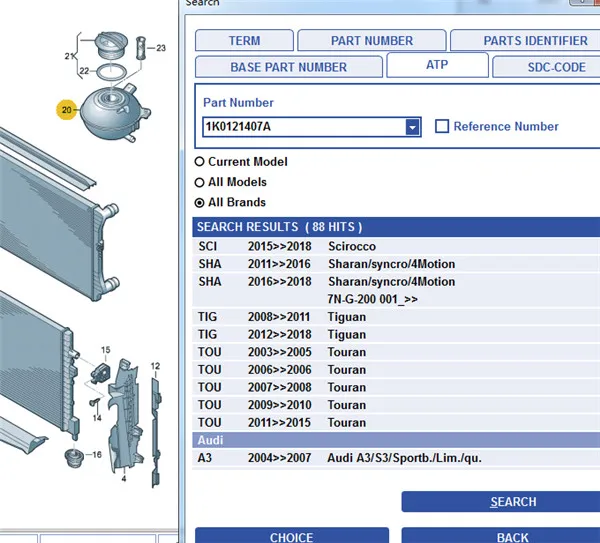Select the Touran 2003>>2005 result row
The height and width of the screenshot is (543, 600).
pyautogui.click(x=396, y=352)
